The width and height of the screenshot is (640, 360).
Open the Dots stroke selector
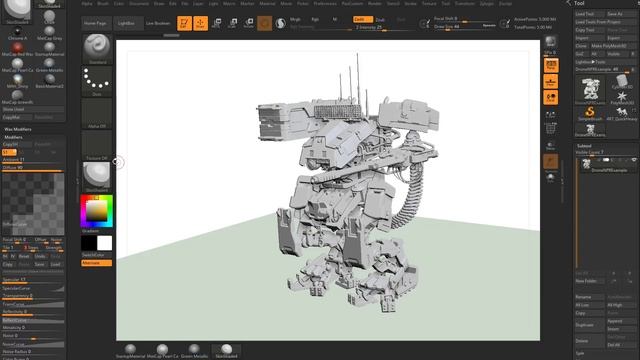click(x=97, y=81)
